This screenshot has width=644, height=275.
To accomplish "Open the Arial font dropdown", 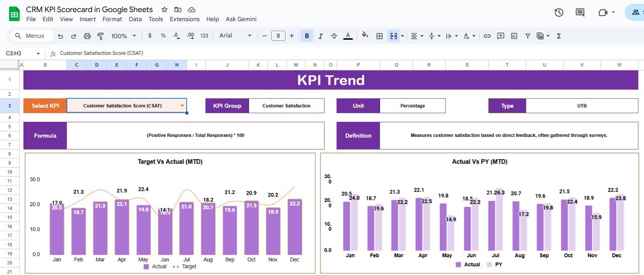I will 235,36.
